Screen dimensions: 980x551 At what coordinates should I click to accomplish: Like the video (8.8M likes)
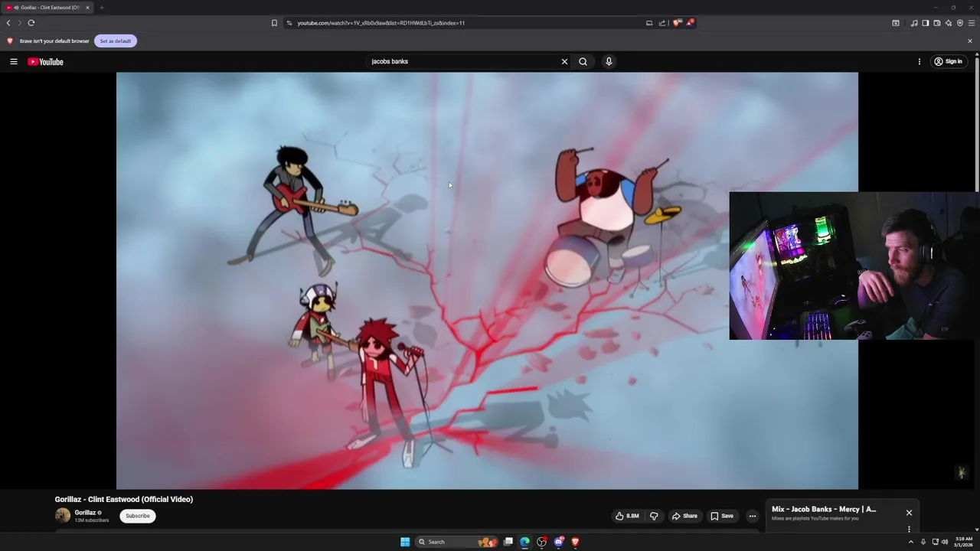pos(627,516)
